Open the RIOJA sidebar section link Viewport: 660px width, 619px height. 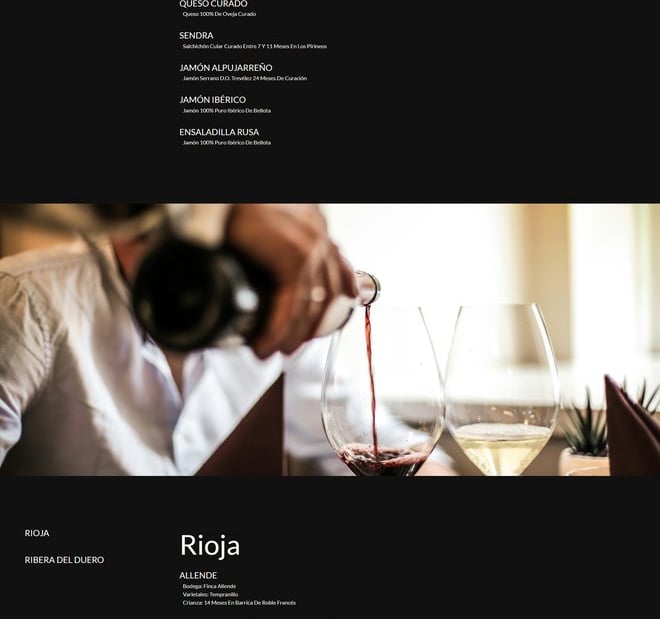click(x=37, y=533)
